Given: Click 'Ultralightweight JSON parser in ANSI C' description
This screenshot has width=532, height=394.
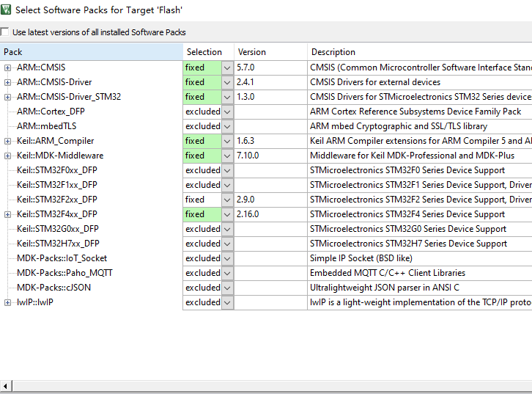Looking at the screenshot, I should coord(385,288).
